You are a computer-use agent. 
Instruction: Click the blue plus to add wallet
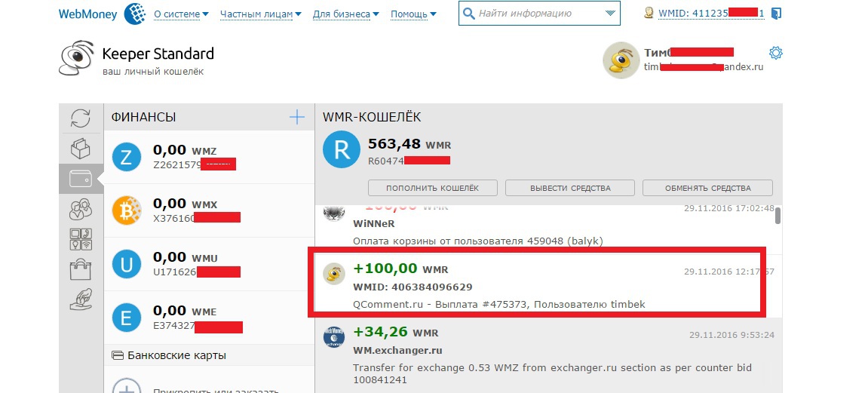(x=297, y=118)
